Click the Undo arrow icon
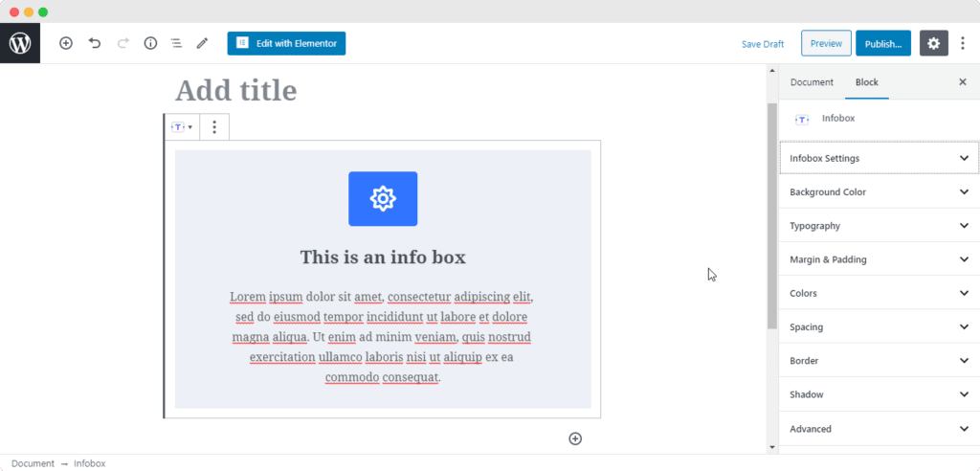 [x=94, y=43]
